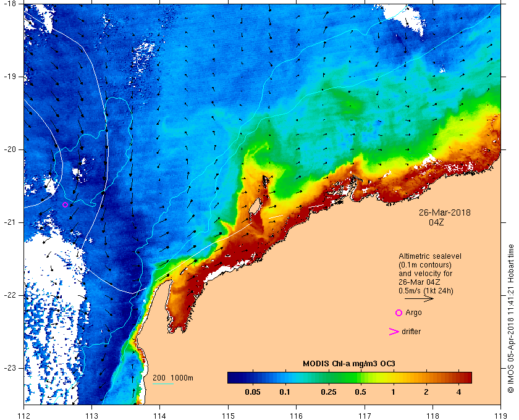Click latitude axis label -20

10,149
